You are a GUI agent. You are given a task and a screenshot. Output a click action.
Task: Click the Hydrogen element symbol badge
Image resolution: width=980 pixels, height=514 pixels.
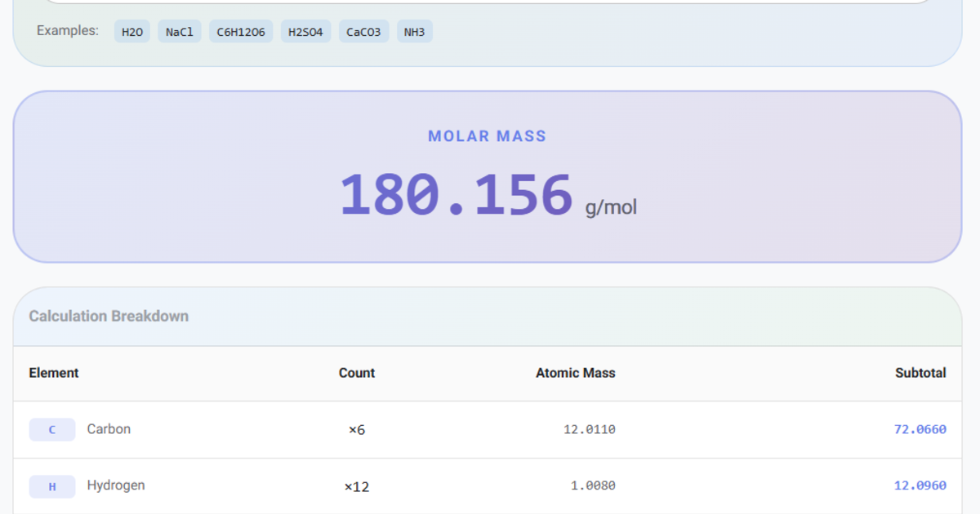point(52,485)
